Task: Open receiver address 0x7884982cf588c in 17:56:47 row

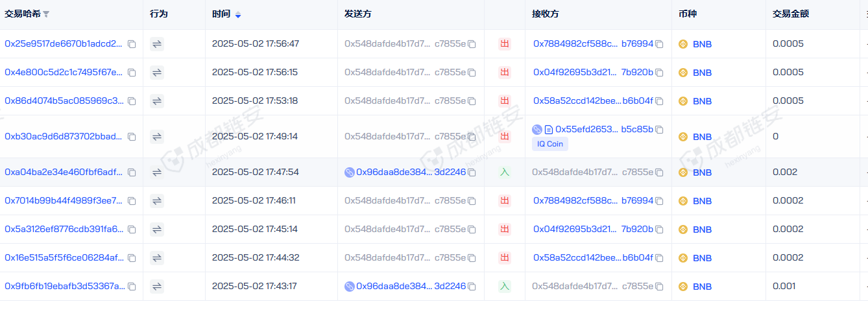Action: point(594,44)
